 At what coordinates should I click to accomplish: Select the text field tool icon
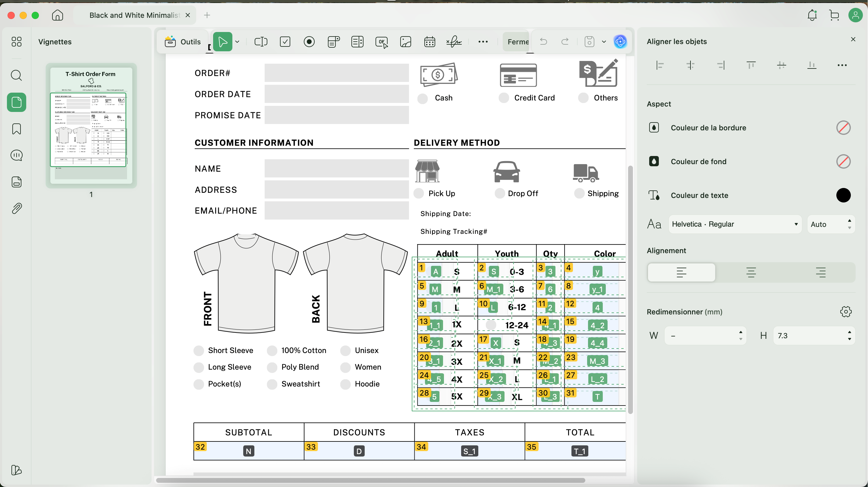coord(260,42)
